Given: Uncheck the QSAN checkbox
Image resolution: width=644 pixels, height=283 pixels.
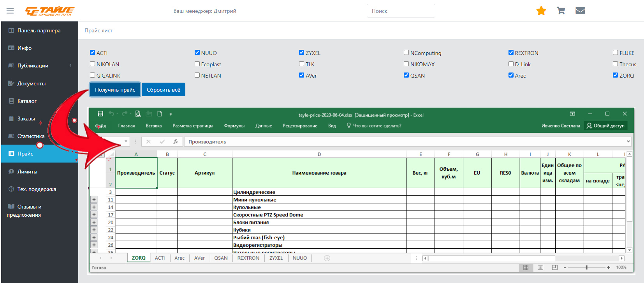Looking at the screenshot, I should tap(406, 75).
